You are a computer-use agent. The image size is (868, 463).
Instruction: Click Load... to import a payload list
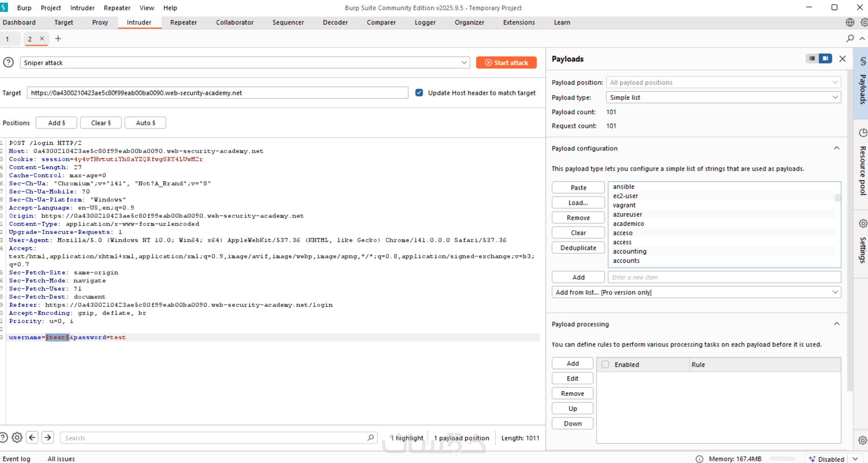click(x=578, y=203)
